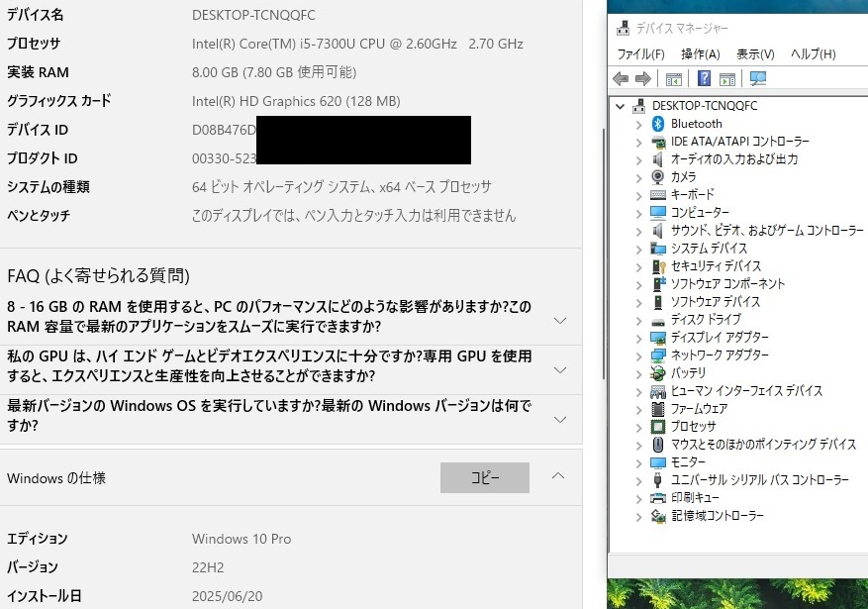Click the ネットワーク アダプター icon
Screen dimensions: 868x609
[x=657, y=355]
